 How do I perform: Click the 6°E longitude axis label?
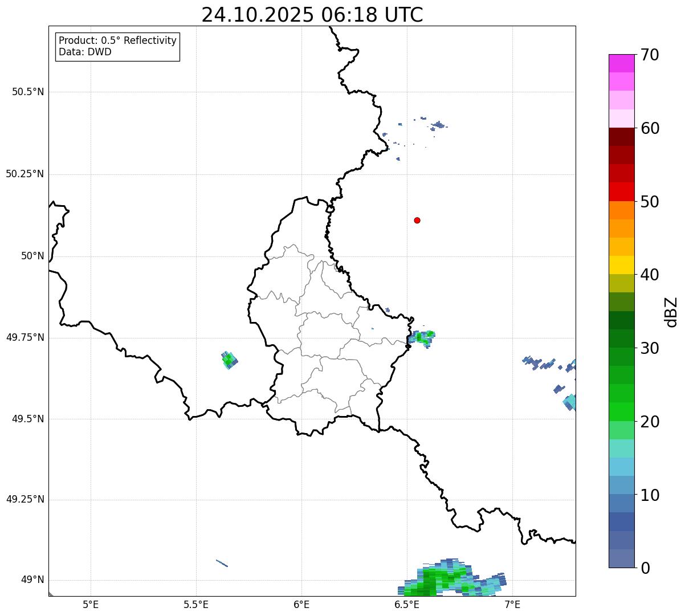coord(301,604)
